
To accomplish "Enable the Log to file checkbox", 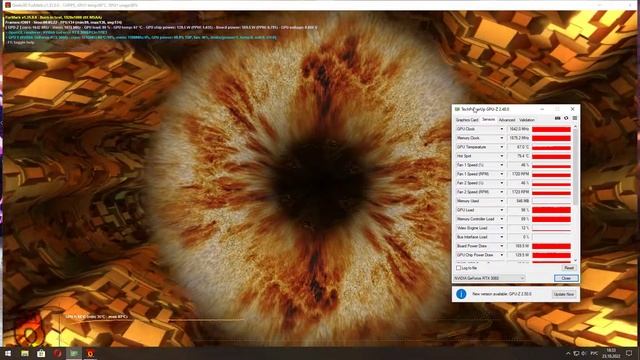I will coord(458,268).
